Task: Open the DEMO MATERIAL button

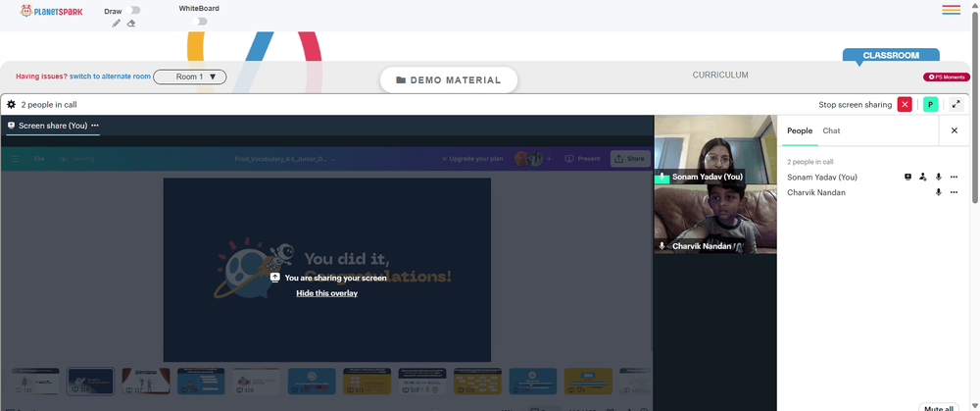Action: click(449, 80)
